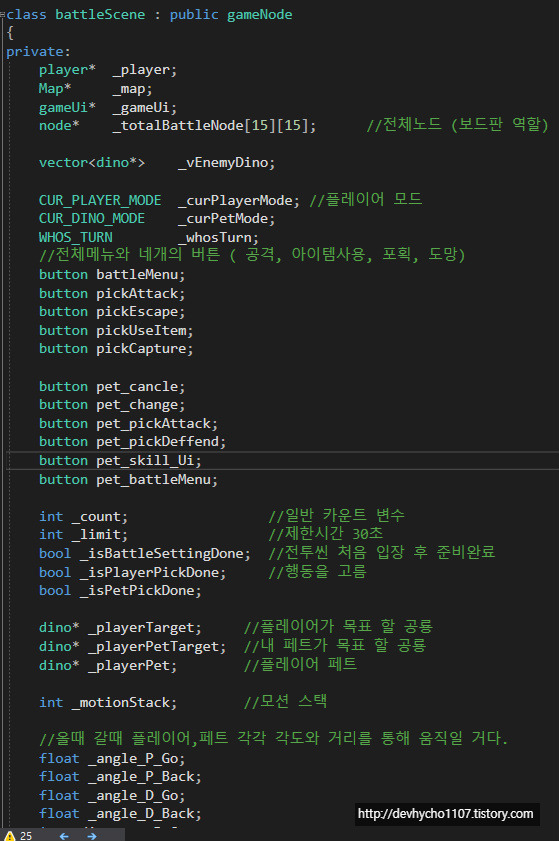Click the _player member variable
The height and width of the screenshot is (841, 559).
pyautogui.click(x=144, y=70)
